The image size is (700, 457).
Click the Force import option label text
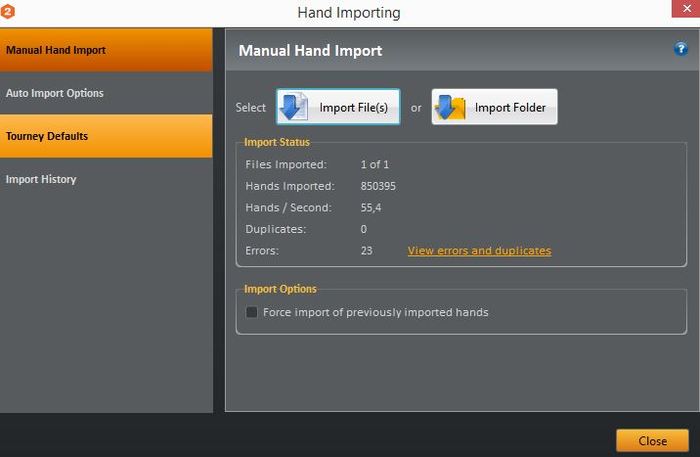click(375, 312)
